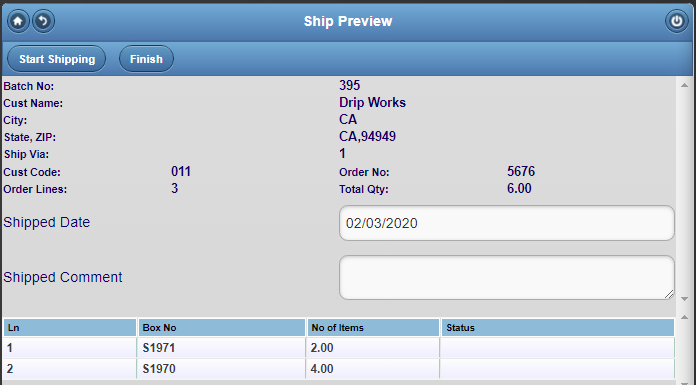Select box number S1971 cell
This screenshot has width=696, height=385.
(221, 348)
